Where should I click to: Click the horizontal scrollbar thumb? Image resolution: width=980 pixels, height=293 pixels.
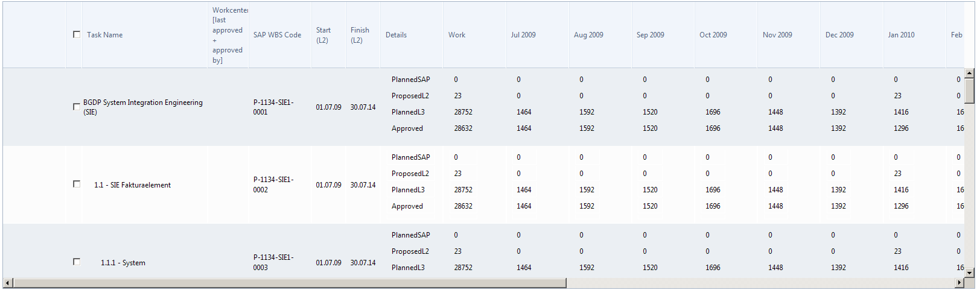(x=290, y=283)
